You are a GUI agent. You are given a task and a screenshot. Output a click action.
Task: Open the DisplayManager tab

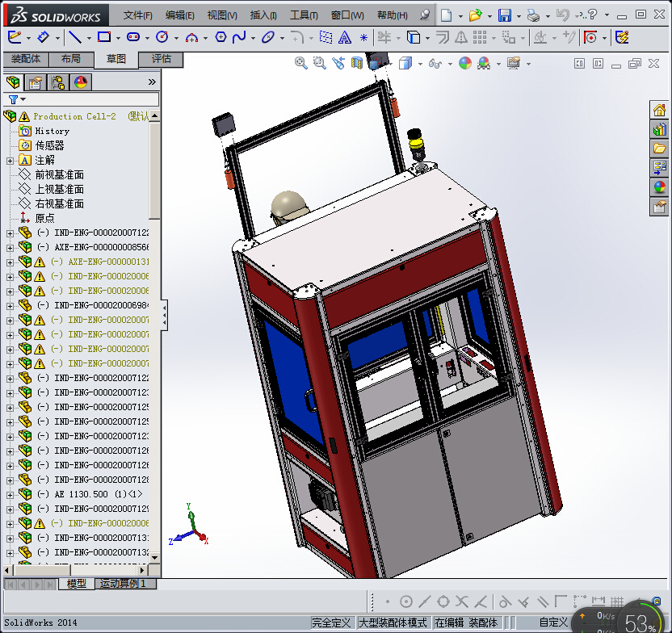[81, 82]
